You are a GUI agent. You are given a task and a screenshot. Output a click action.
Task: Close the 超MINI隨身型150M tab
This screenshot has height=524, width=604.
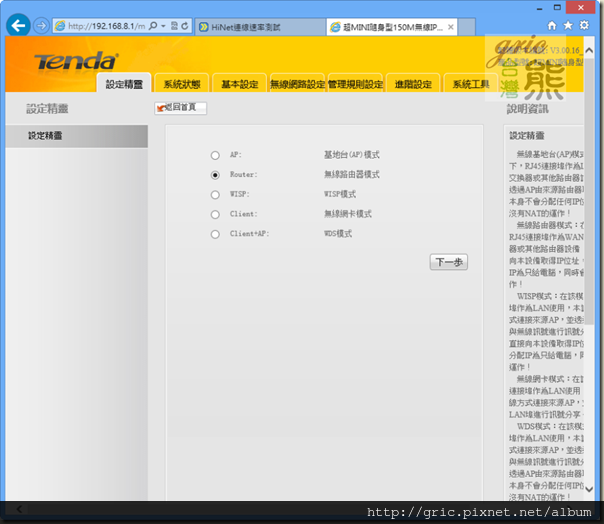click(450, 27)
